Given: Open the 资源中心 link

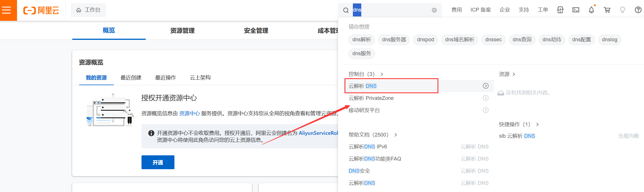Looking at the screenshot, I should tap(189, 113).
